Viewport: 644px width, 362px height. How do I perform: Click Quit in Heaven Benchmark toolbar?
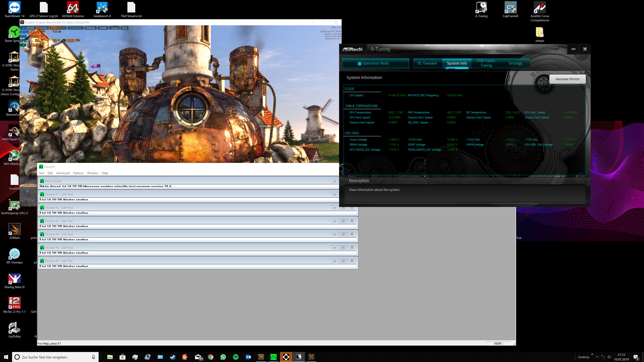(x=124, y=28)
